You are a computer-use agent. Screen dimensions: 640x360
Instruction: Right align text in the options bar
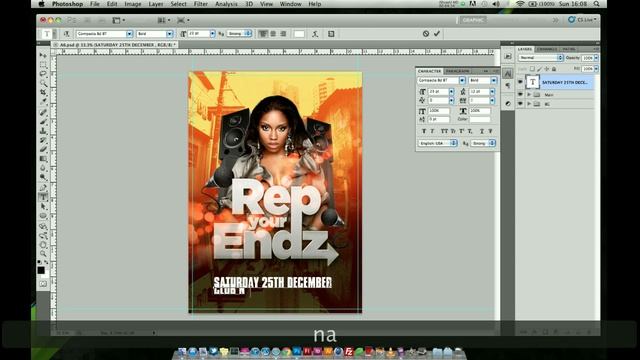[283, 34]
